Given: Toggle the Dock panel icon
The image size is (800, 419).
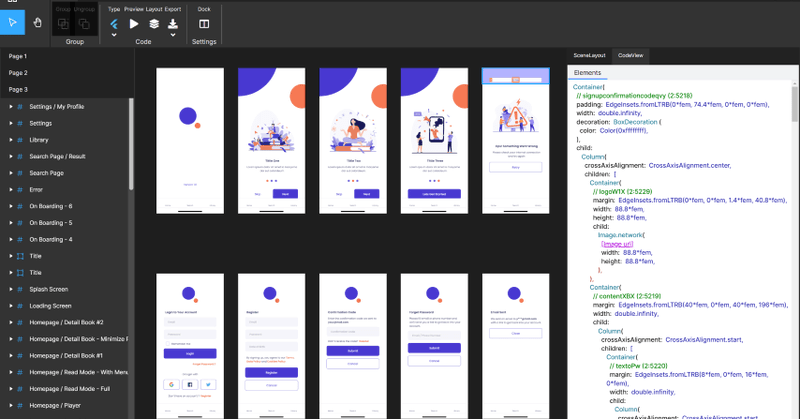Looking at the screenshot, I should point(204,24).
